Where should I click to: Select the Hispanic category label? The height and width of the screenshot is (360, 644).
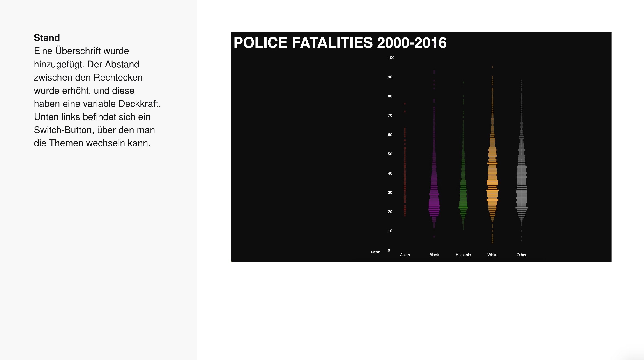(x=463, y=255)
